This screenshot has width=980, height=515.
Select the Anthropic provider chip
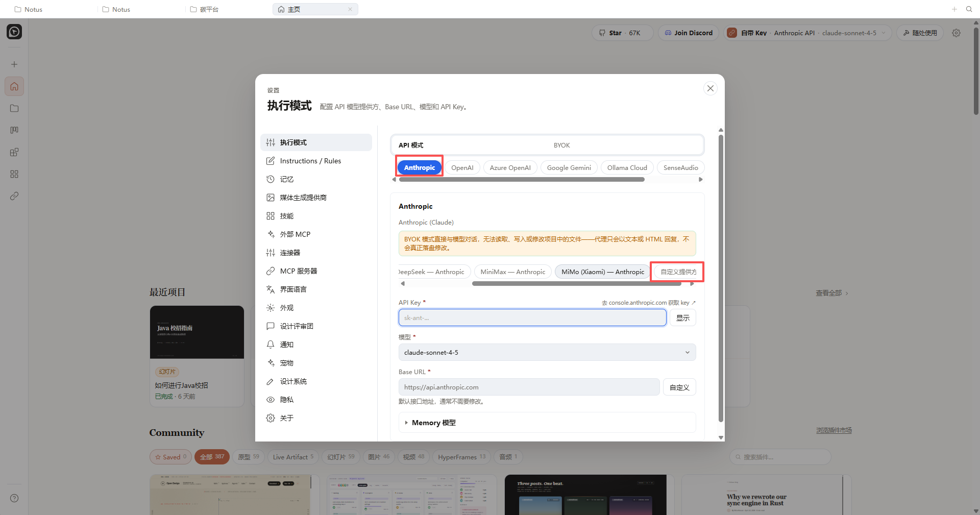pyautogui.click(x=420, y=167)
